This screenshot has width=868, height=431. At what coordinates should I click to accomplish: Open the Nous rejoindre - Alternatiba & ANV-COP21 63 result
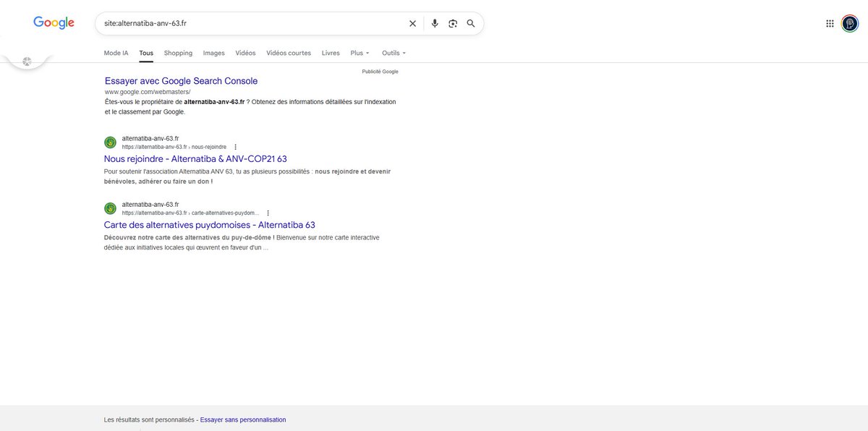click(195, 158)
